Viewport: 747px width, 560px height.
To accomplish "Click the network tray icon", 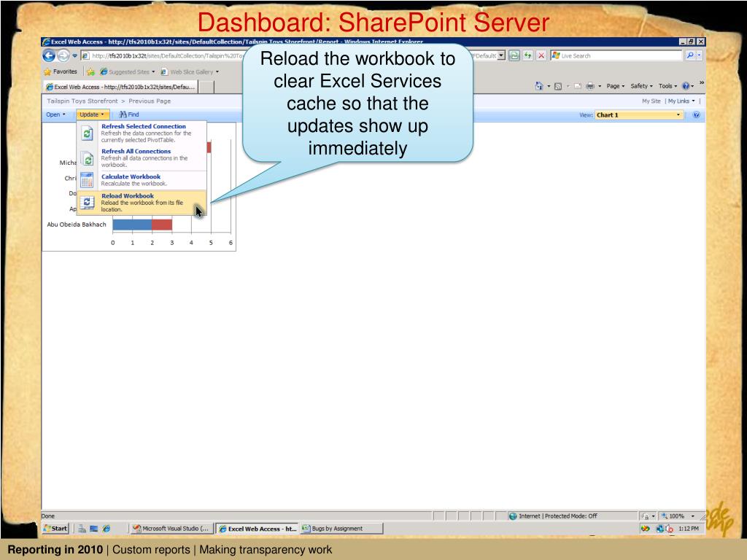I will pyautogui.click(x=659, y=529).
